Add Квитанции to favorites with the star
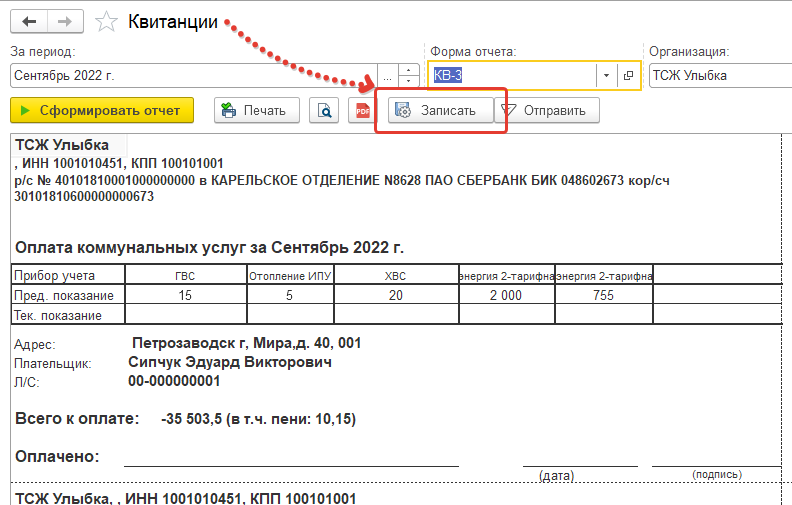 coord(106,22)
